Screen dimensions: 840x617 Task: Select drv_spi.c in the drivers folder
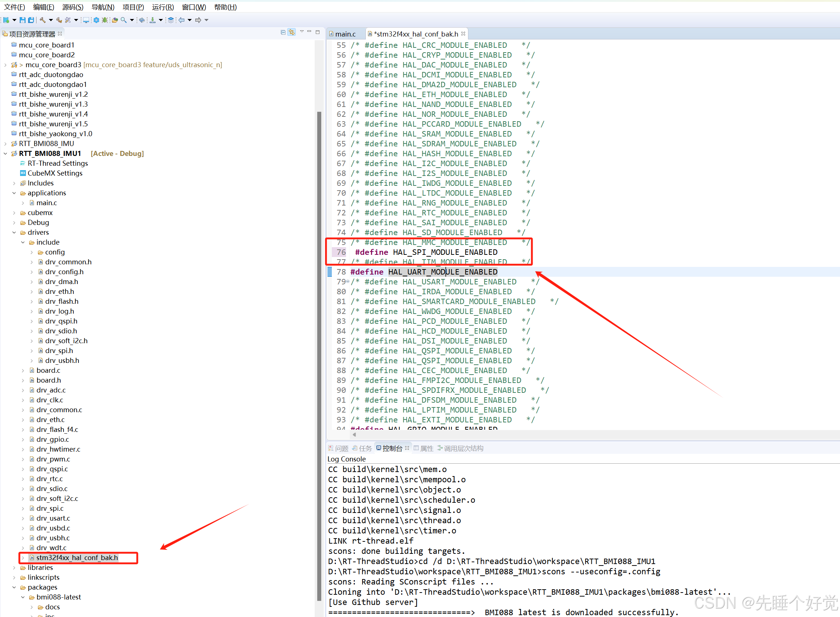pyautogui.click(x=50, y=508)
